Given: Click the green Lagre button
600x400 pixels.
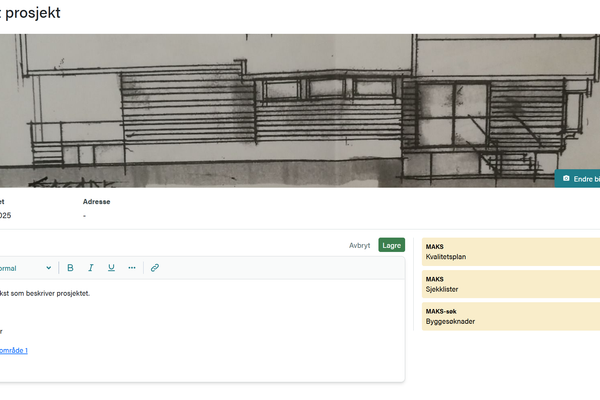Looking at the screenshot, I should click(x=391, y=245).
